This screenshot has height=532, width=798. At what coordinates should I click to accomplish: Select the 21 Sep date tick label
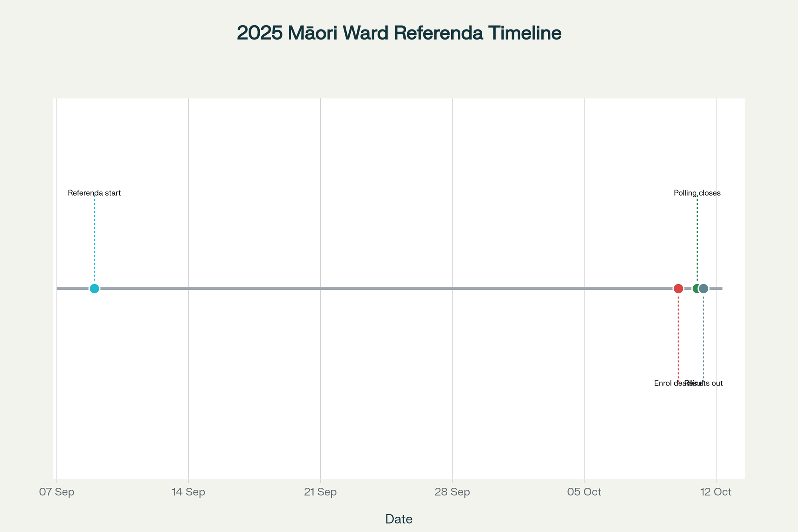tap(320, 492)
